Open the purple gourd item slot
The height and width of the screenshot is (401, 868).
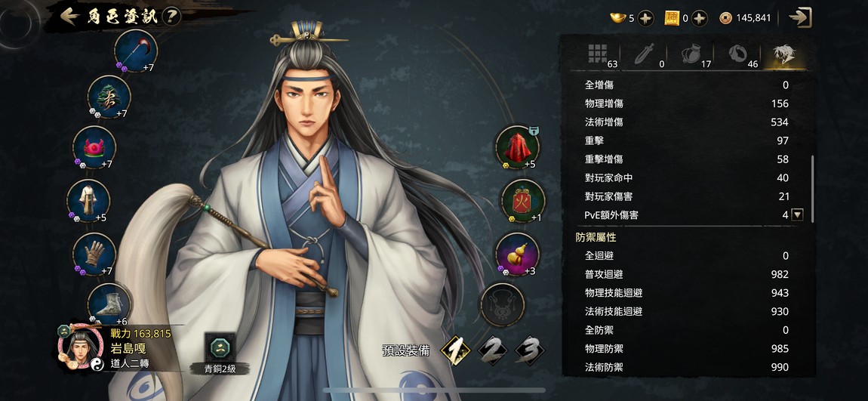point(517,254)
